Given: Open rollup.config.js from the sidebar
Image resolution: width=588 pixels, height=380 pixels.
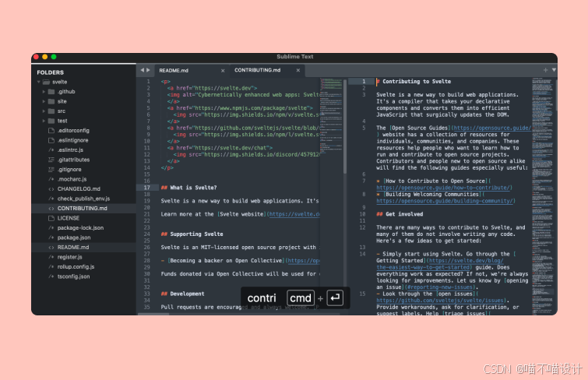Looking at the screenshot, I should (76, 267).
